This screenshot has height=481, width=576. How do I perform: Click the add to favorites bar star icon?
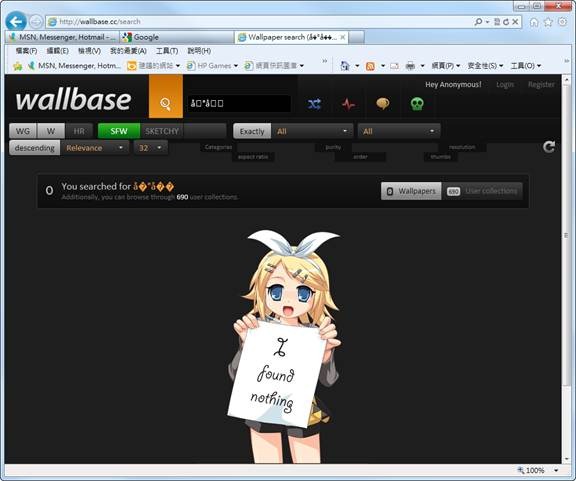coord(17,66)
